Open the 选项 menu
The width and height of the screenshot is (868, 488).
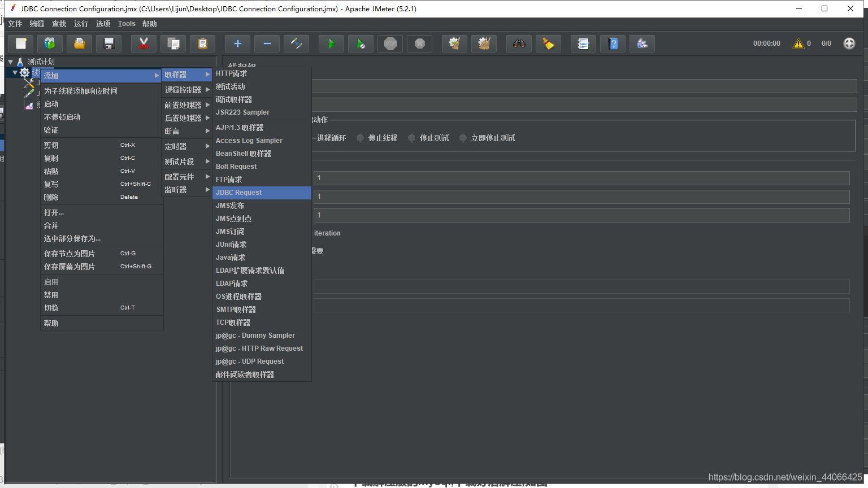coord(103,24)
